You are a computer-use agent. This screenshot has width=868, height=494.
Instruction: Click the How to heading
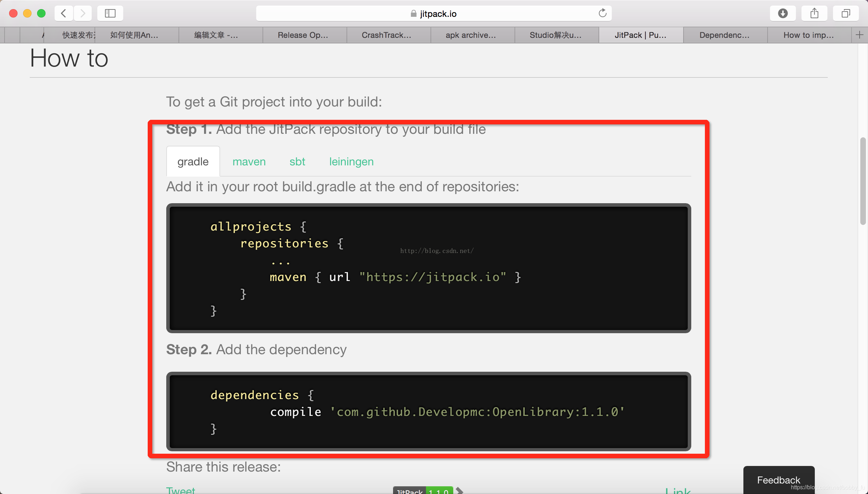coord(69,58)
